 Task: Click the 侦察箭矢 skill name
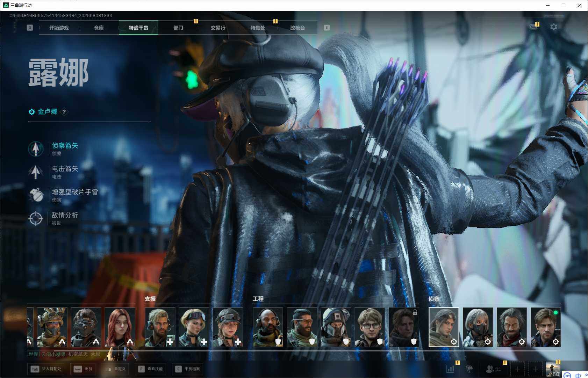point(65,145)
